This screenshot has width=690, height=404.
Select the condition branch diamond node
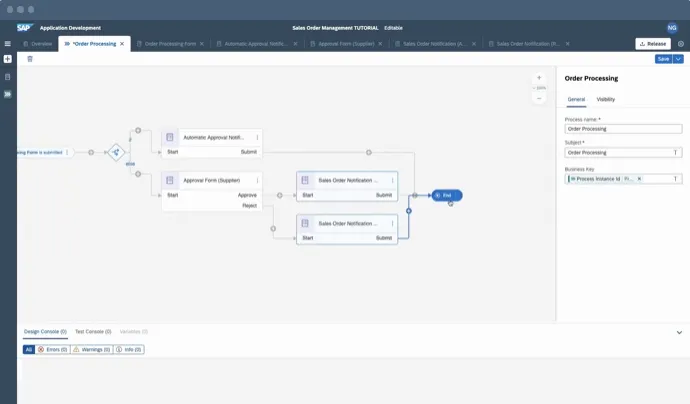point(117,152)
